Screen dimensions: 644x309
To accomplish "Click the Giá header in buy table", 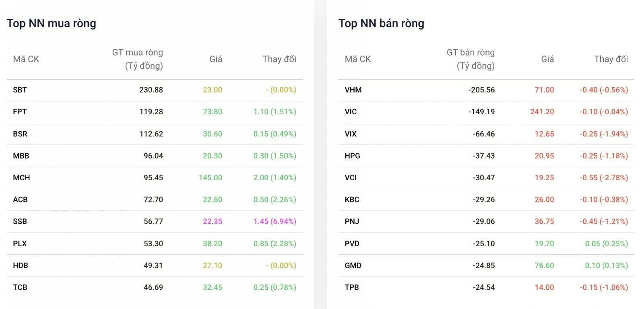I will click(x=216, y=59).
